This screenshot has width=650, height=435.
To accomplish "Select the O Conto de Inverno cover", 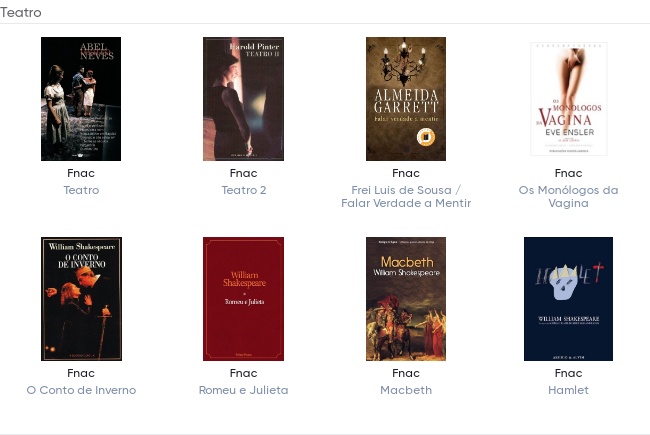I will point(81,299).
